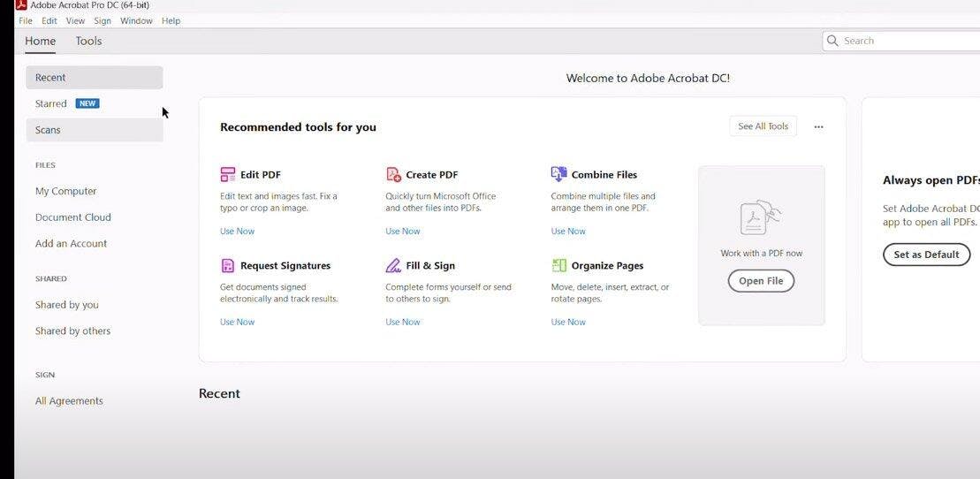Viewport: 980px width, 479px height.
Task: Click Use Now under Request Signatures
Action: [237, 322]
